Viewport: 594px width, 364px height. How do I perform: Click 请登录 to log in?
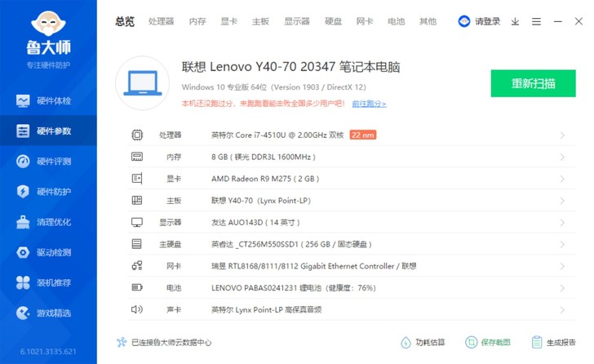488,21
